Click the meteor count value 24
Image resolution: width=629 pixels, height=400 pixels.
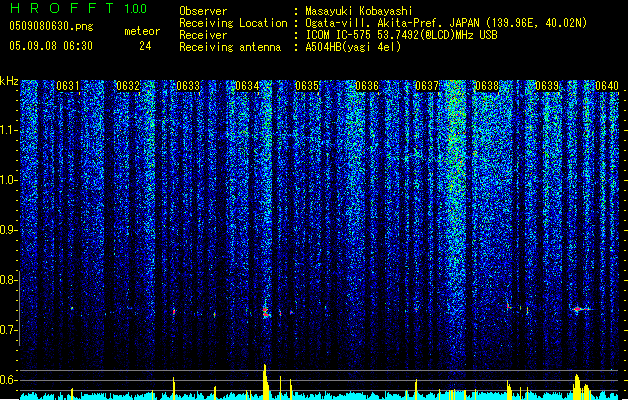(x=145, y=46)
